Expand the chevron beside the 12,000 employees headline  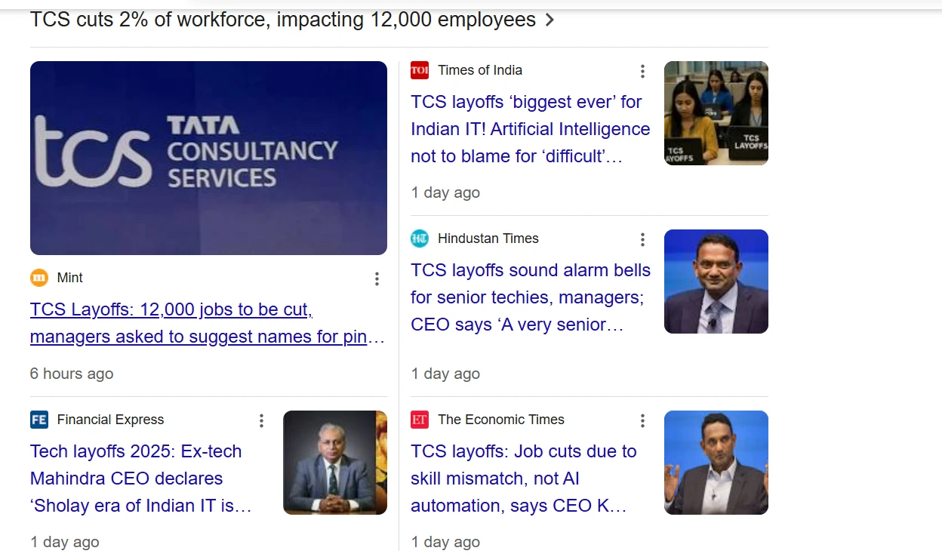coord(549,20)
